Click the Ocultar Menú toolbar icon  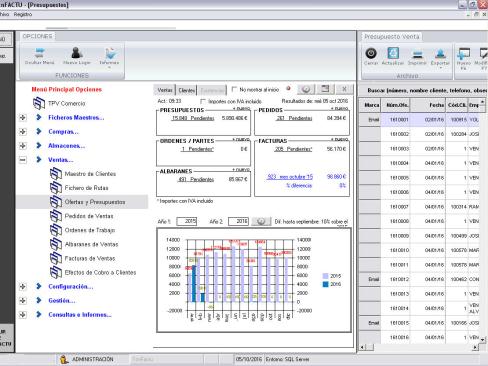[40, 53]
